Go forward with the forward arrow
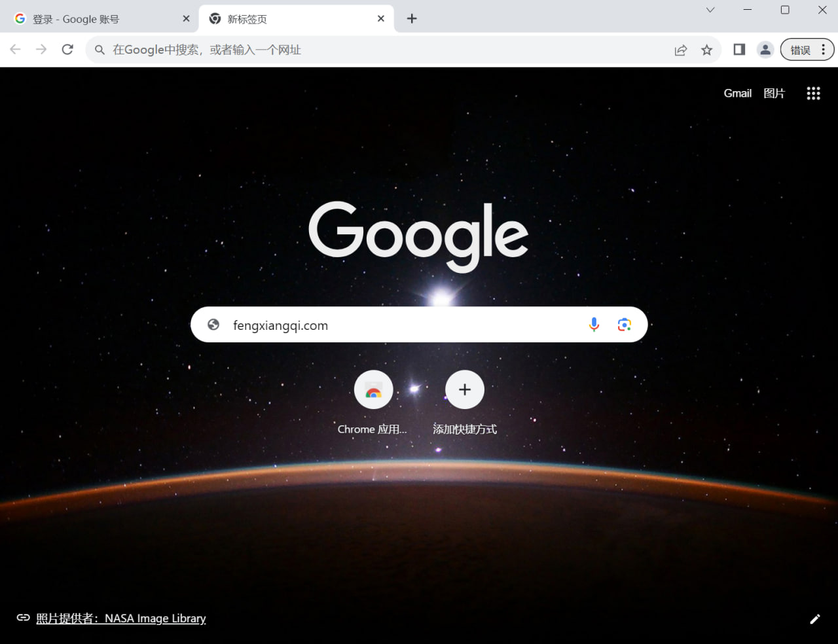Image resolution: width=838 pixels, height=644 pixels. point(41,50)
